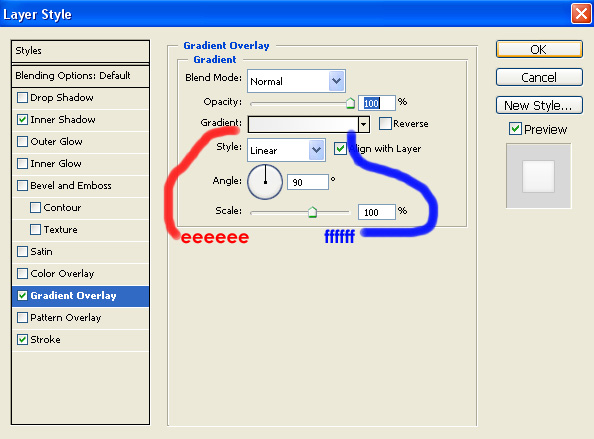Open the Inner Shadow settings row
The height and width of the screenshot is (439, 594).
click(80, 120)
